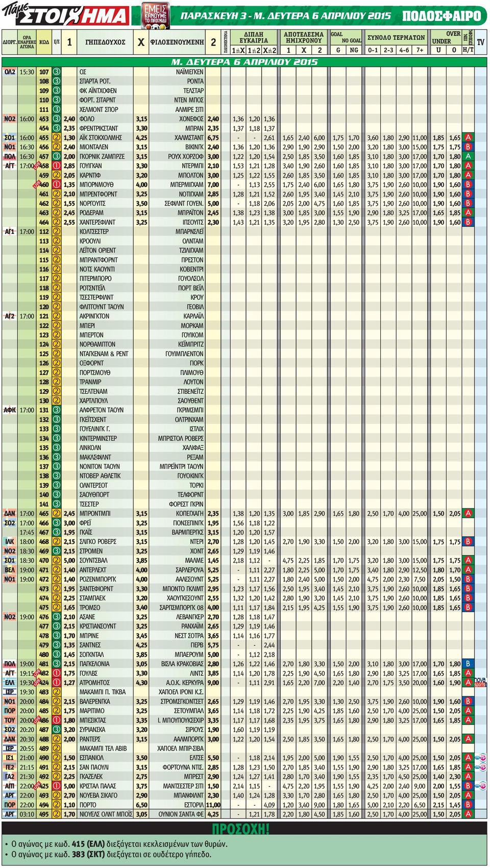
Task: Click the 7+ goals sub-header
Action: point(420,50)
